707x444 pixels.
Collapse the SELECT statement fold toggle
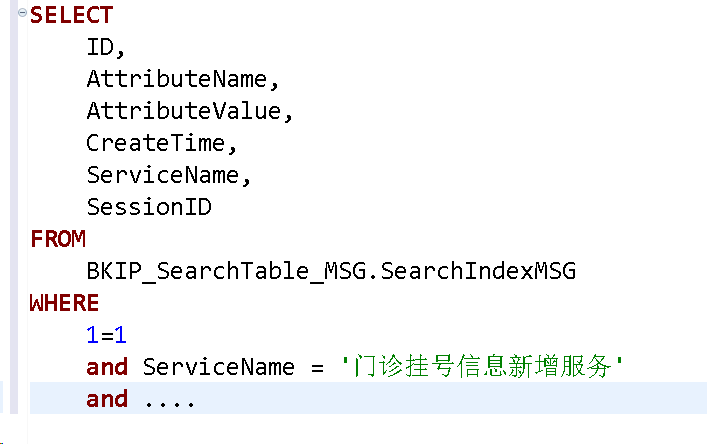22,14
